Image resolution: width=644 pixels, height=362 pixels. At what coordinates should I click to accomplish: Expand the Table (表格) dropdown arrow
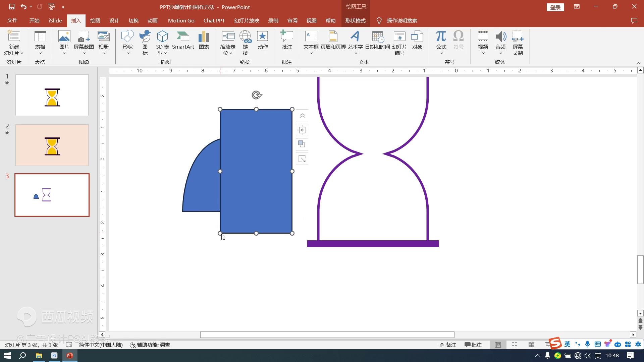coord(40,53)
